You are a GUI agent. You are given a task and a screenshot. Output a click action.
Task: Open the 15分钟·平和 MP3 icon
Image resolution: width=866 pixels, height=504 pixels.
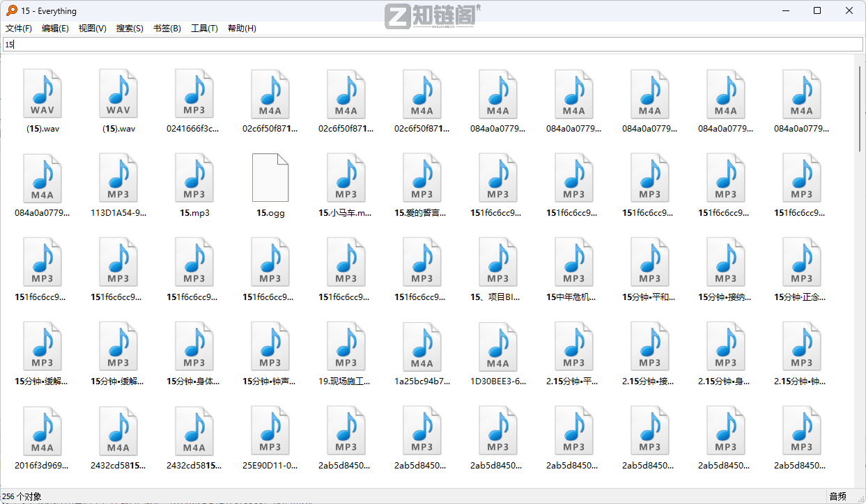(650, 261)
